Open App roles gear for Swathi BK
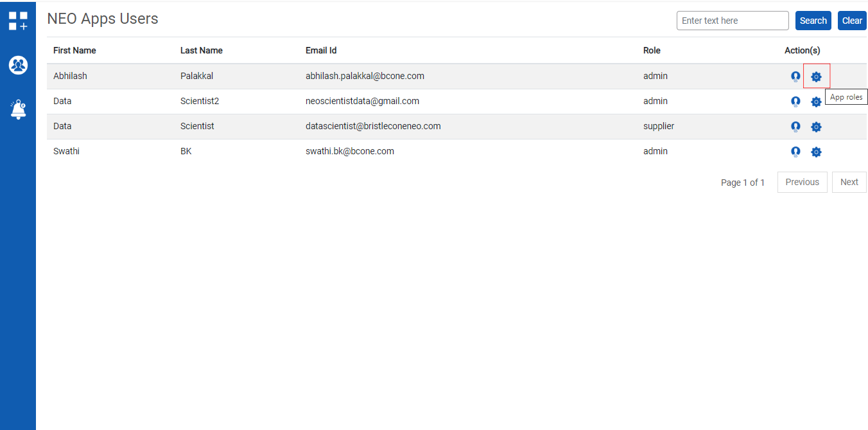The width and height of the screenshot is (868, 430). point(816,152)
